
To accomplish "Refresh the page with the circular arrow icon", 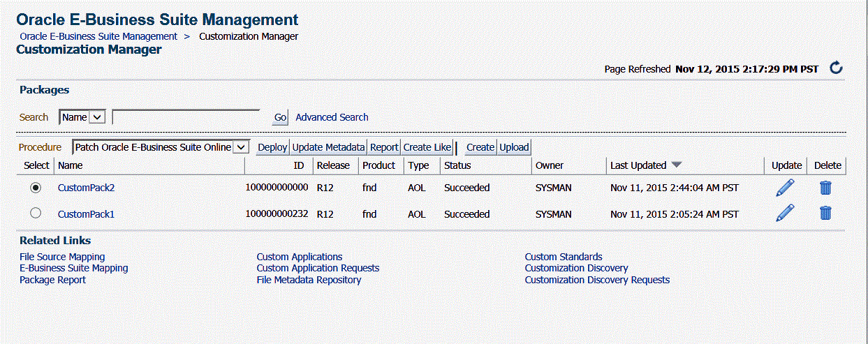I will (836, 68).
